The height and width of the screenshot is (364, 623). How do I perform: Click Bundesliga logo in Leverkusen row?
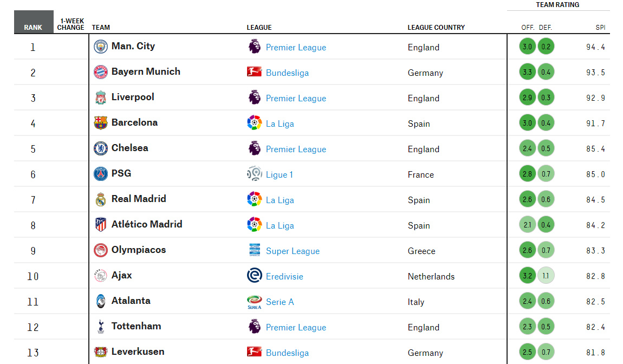click(x=254, y=352)
